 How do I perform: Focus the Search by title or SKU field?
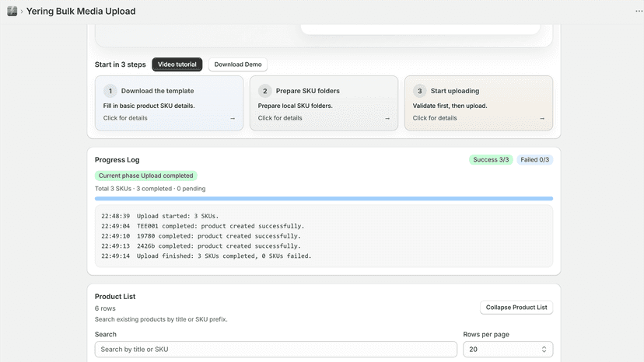pyautogui.click(x=276, y=350)
